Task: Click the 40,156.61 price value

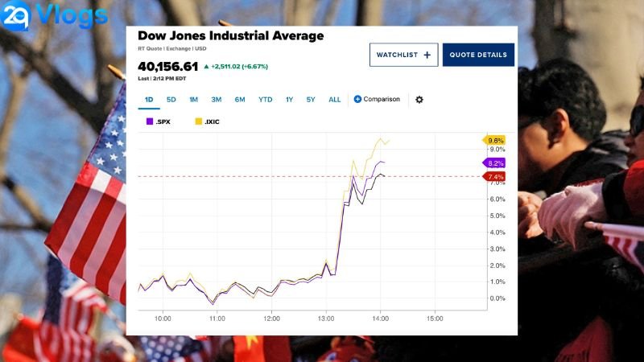Action: tap(168, 67)
